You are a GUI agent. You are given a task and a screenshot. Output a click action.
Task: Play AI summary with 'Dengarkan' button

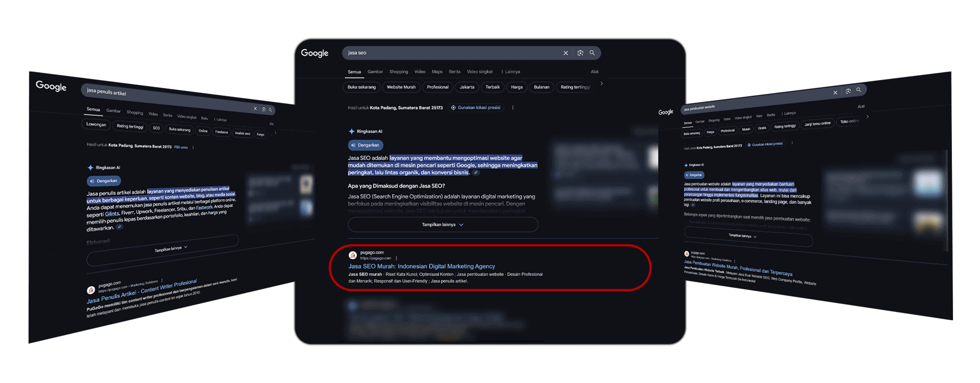[x=365, y=145]
